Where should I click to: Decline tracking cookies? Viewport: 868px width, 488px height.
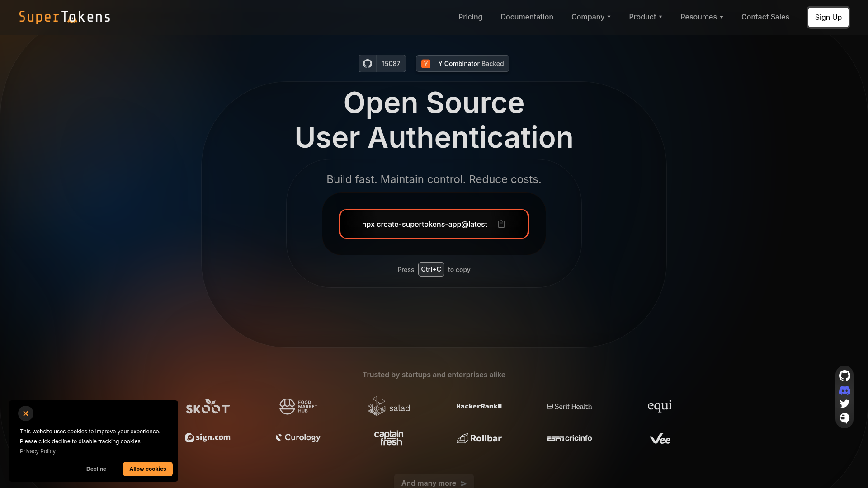tap(96, 469)
